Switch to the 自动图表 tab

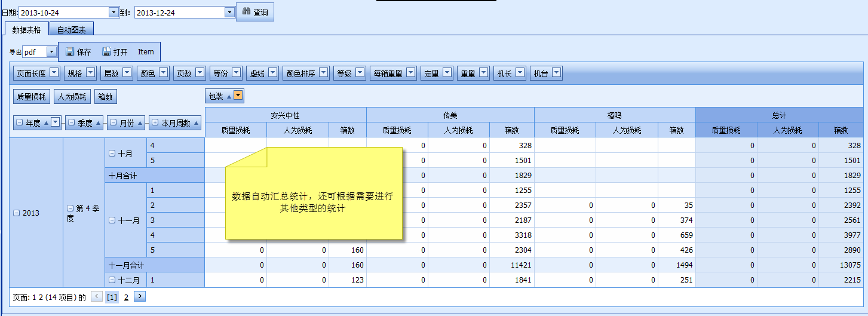point(72,29)
